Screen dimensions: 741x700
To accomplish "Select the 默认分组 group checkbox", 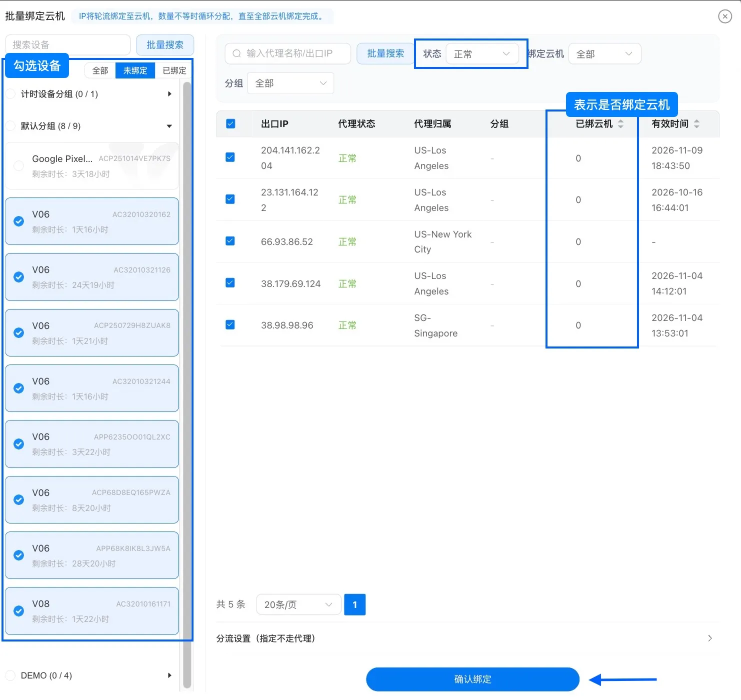I will 10,126.
